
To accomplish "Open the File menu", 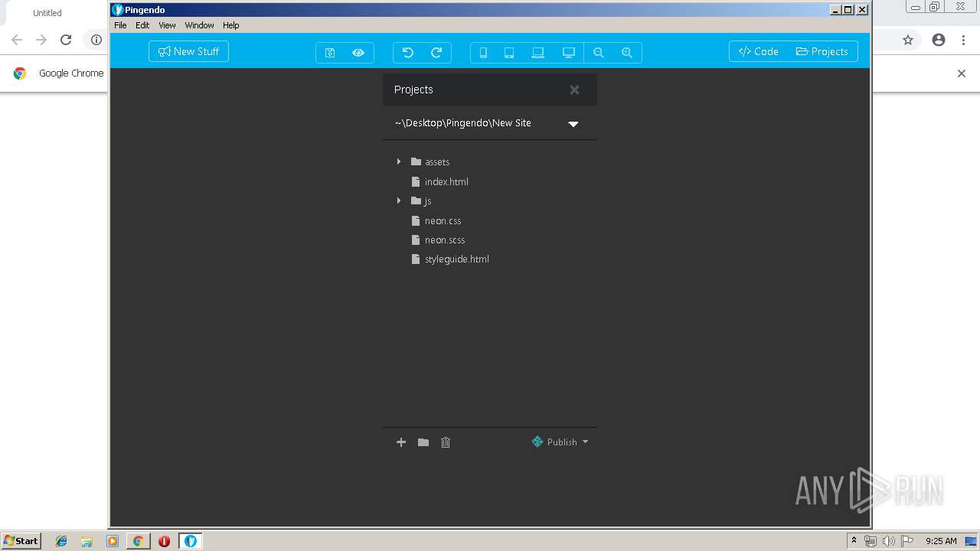I will (x=120, y=25).
